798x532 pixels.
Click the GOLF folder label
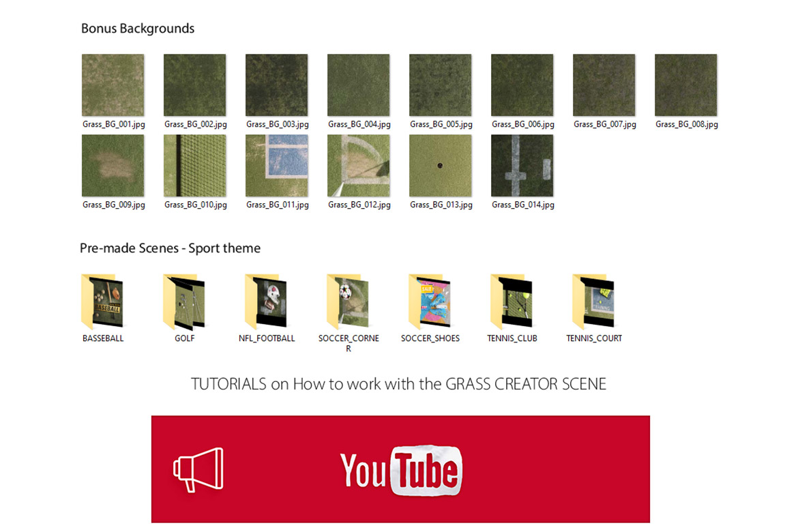185,338
